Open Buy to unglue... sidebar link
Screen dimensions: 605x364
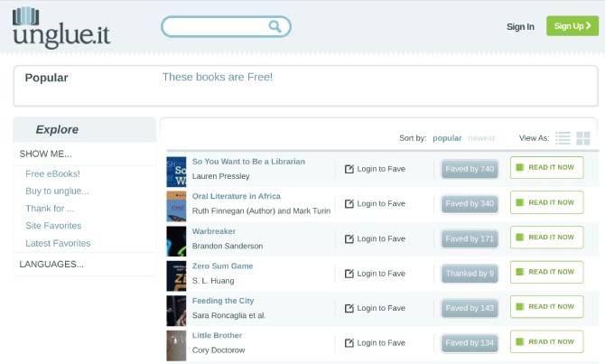tap(57, 191)
